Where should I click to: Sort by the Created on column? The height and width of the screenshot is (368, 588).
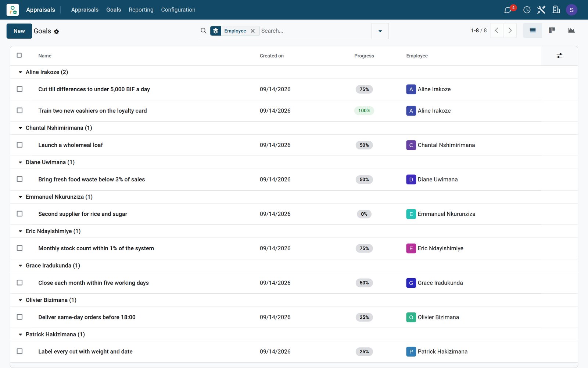[272, 56]
